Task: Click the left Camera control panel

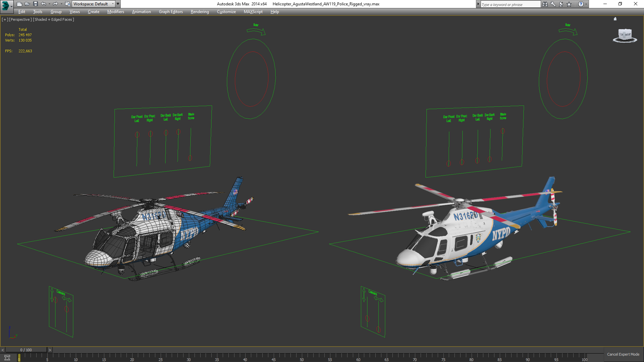Action: click(61, 312)
